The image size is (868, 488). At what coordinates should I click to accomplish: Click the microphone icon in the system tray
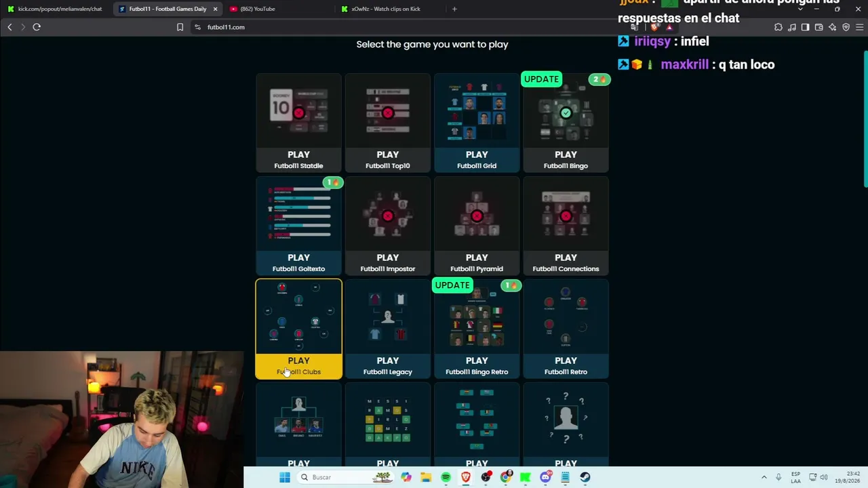click(x=778, y=477)
